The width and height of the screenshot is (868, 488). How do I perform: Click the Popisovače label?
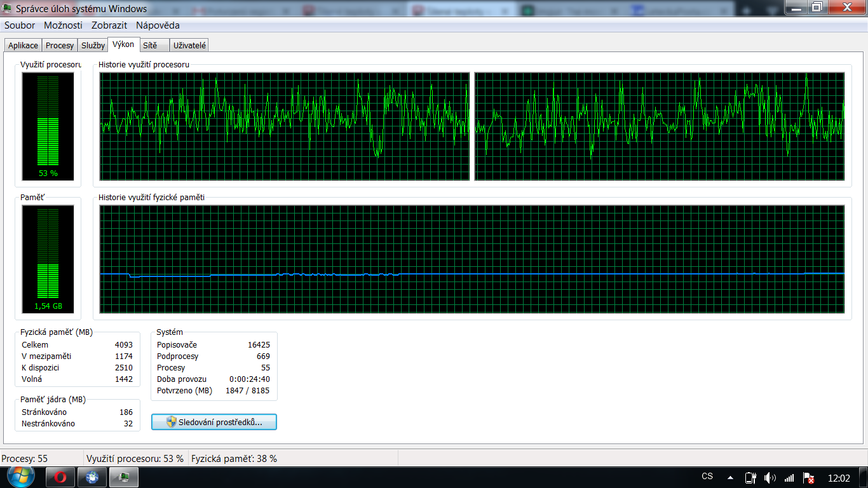[x=177, y=345]
